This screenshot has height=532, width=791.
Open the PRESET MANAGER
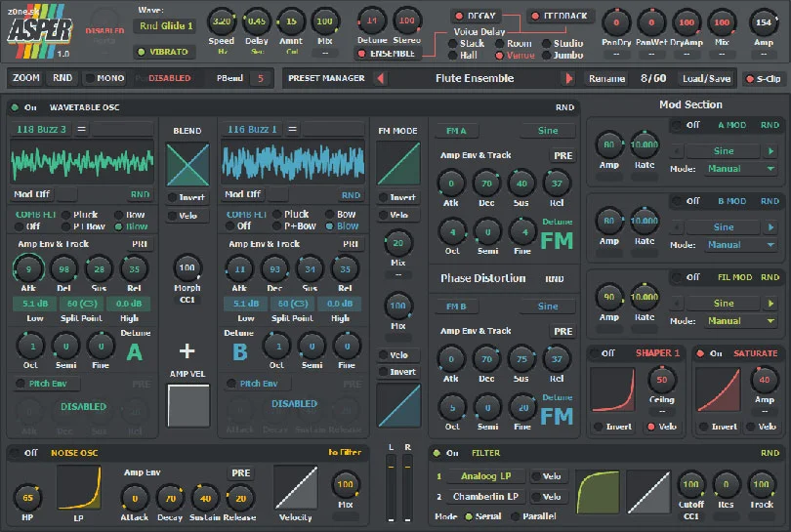point(327,78)
